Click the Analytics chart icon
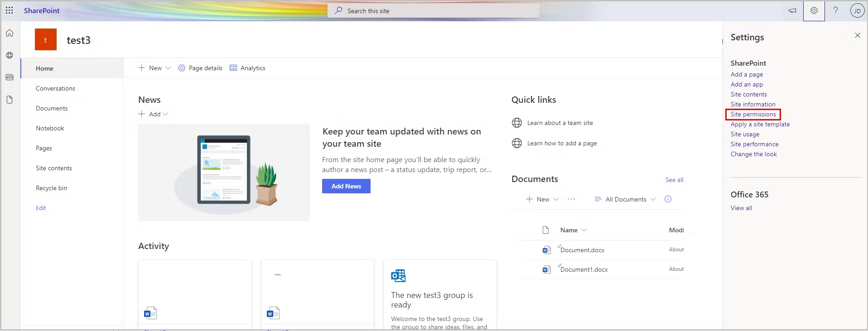Image resolution: width=868 pixels, height=331 pixels. (x=233, y=68)
